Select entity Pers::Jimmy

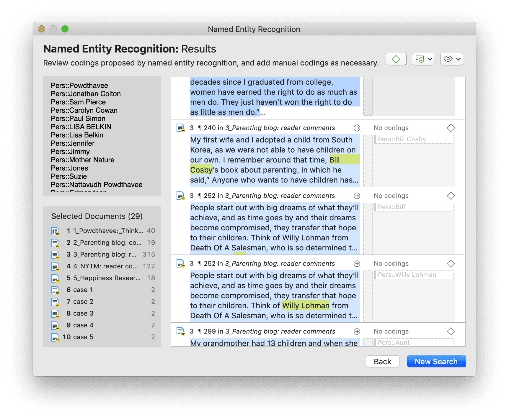pos(70,152)
